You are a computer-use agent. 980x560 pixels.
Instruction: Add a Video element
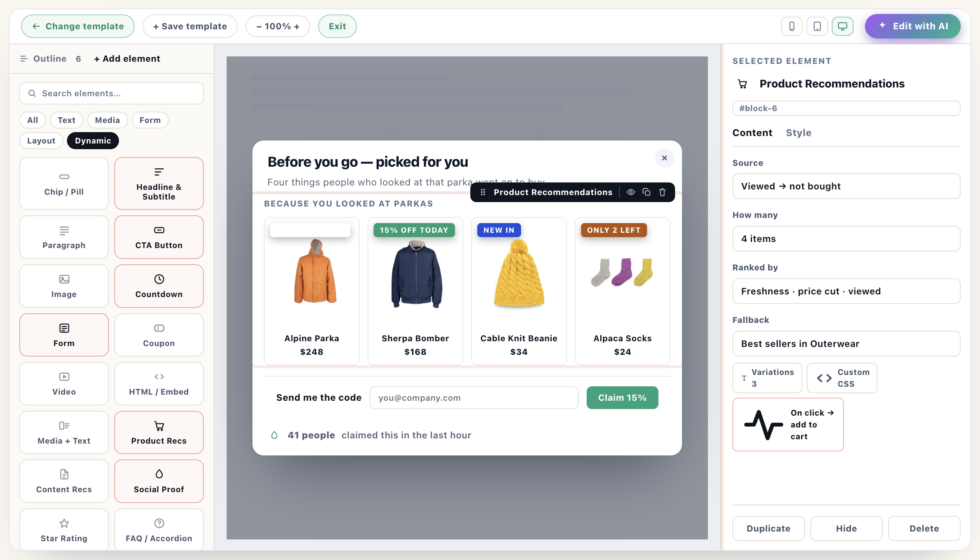64,384
